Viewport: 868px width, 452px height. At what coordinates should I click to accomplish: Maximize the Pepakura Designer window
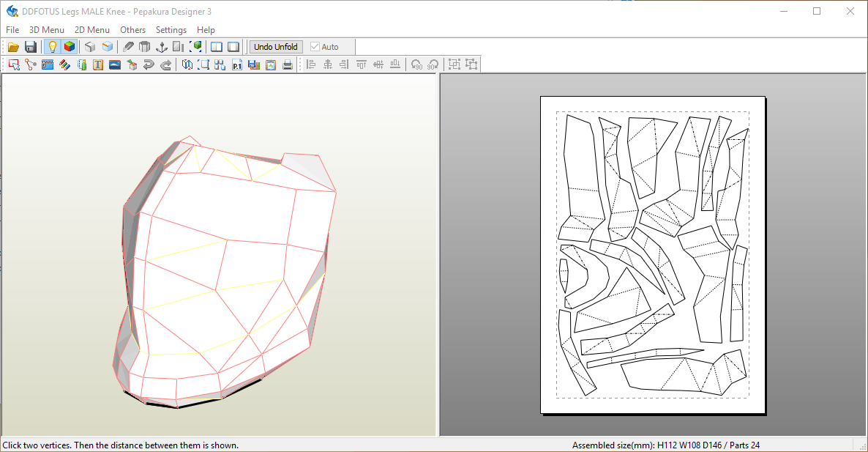tap(817, 11)
